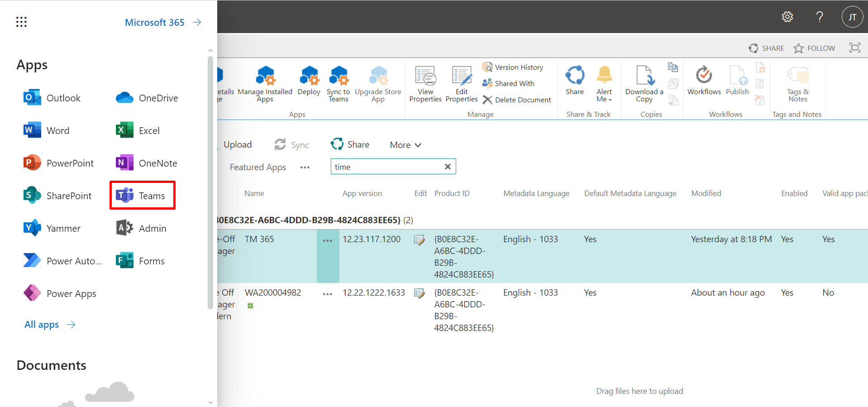Open the All apps link
This screenshot has width=868, height=407.
50,325
